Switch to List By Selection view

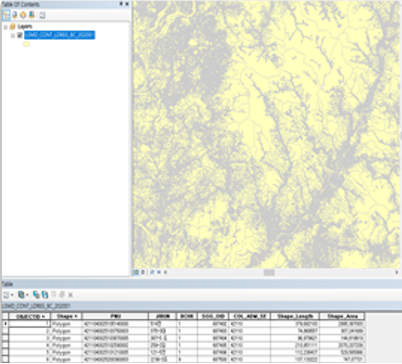pyautogui.click(x=32, y=15)
